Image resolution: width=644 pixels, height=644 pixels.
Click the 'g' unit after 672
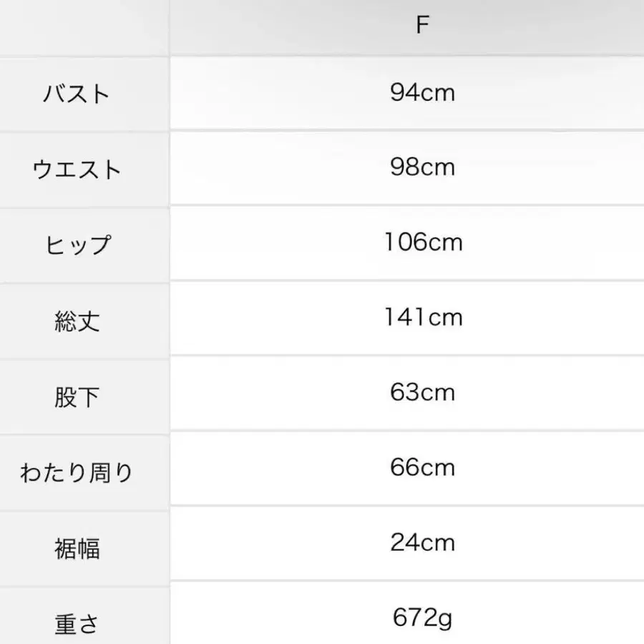[x=446, y=618]
